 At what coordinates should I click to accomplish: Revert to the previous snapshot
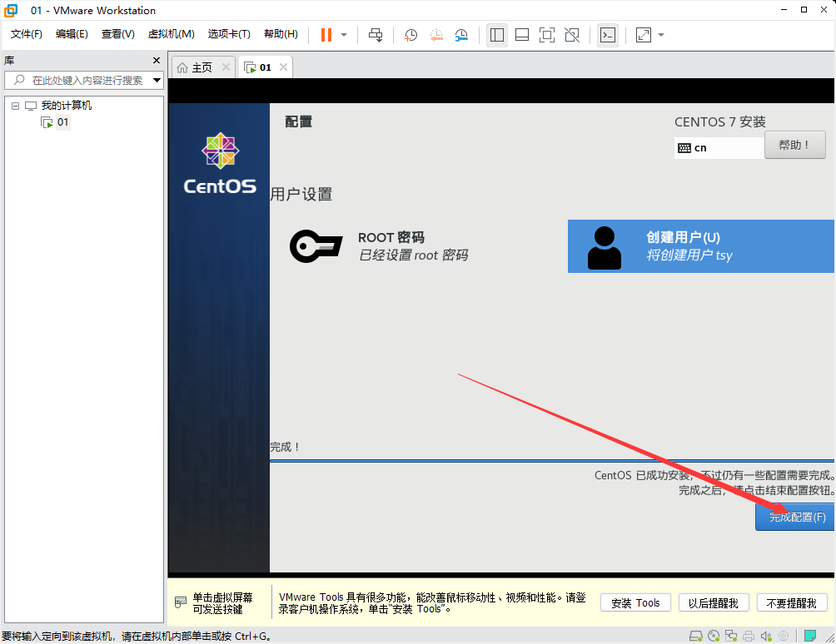click(436, 35)
